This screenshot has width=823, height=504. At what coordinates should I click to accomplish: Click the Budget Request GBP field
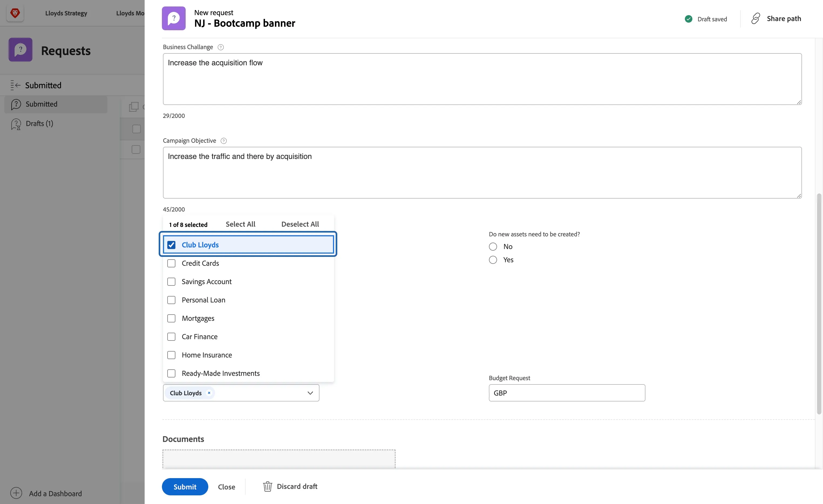(x=567, y=393)
